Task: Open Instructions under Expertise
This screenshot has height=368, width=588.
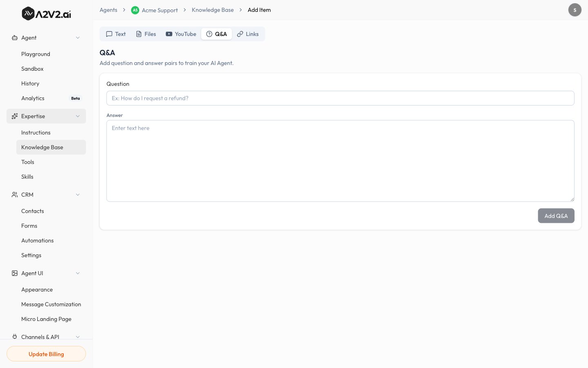Action: coord(51,132)
